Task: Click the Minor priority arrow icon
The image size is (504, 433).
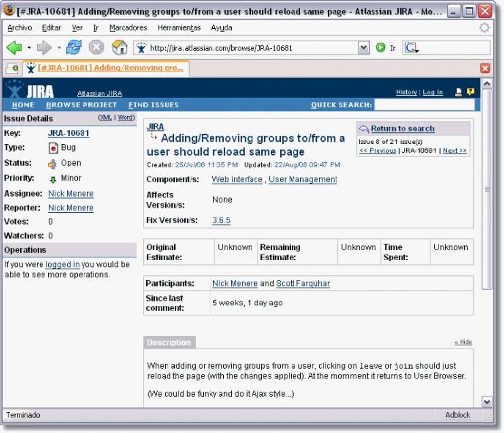Action: tap(53, 180)
